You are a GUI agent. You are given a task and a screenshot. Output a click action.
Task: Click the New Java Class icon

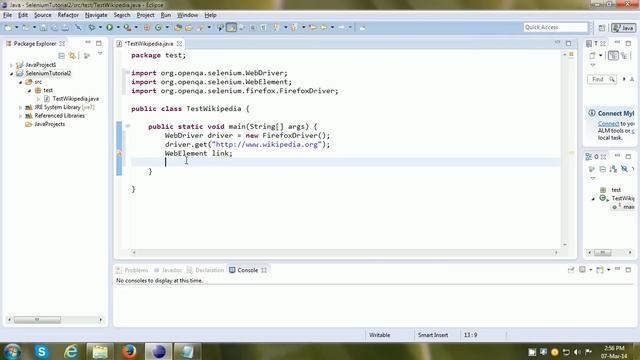[158, 27]
